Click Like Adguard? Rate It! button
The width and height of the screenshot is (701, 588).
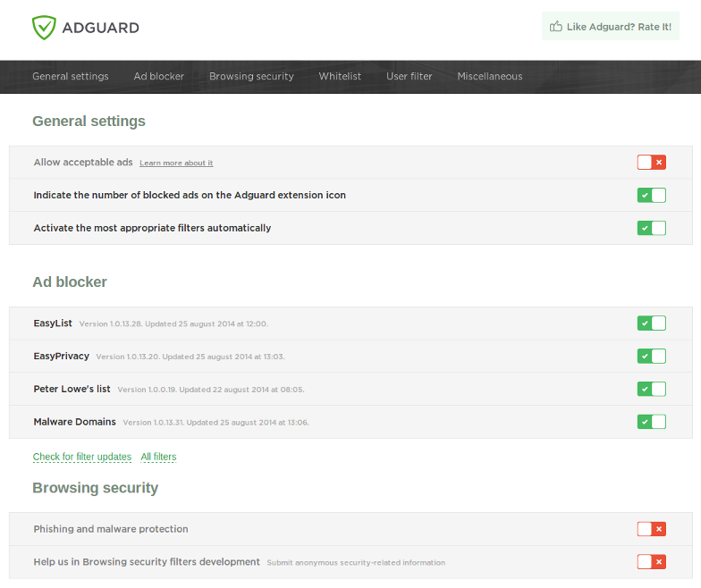(x=610, y=27)
